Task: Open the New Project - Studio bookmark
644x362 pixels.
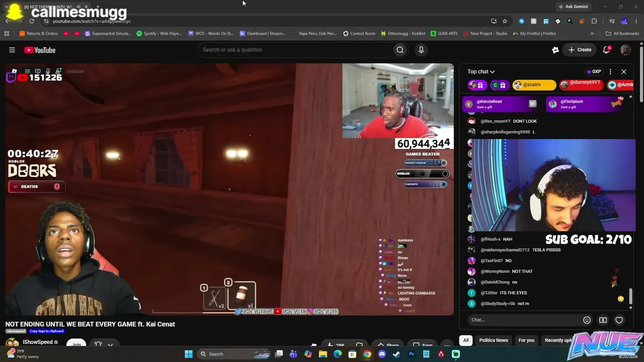Action: click(485, 34)
